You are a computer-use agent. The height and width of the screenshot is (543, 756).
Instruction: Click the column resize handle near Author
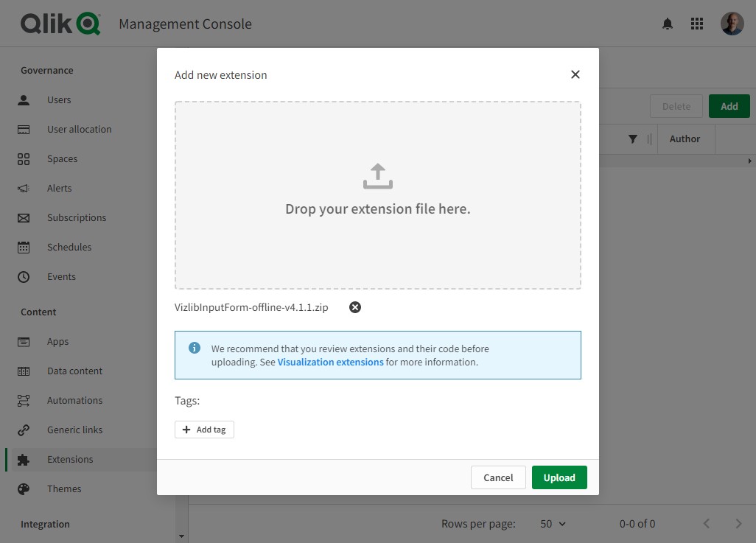point(649,139)
